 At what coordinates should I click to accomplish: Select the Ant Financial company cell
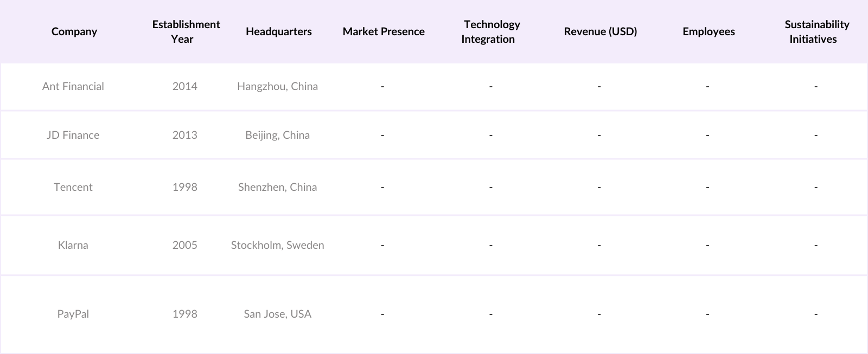click(x=73, y=86)
